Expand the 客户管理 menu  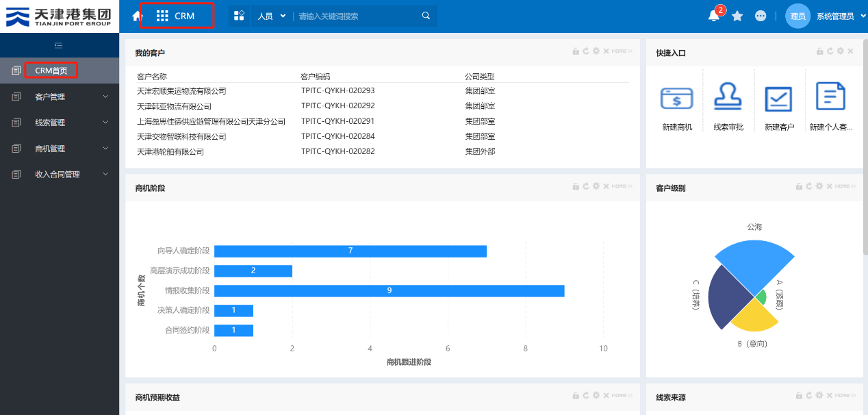coord(60,97)
